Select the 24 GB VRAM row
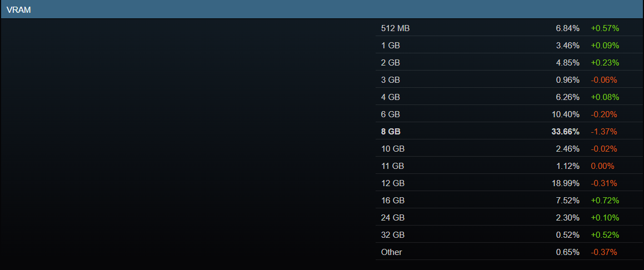 pyautogui.click(x=393, y=217)
